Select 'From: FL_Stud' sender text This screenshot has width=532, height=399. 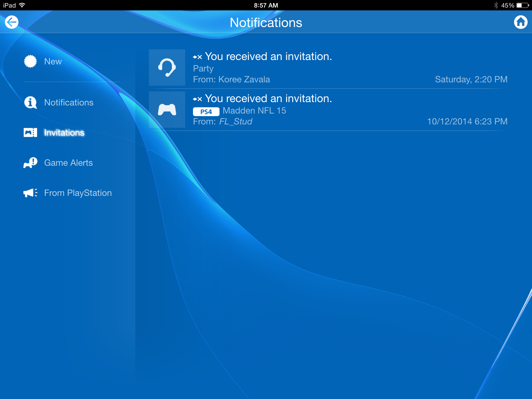pyautogui.click(x=223, y=121)
